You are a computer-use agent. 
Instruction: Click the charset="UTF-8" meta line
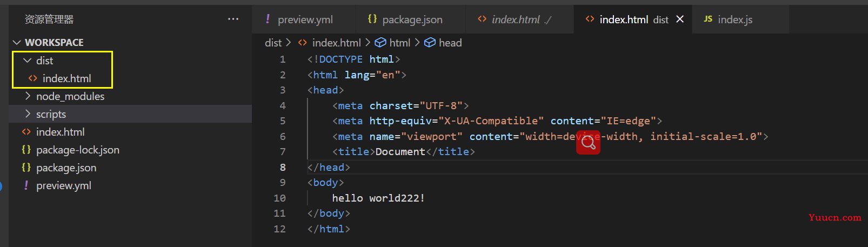400,105
